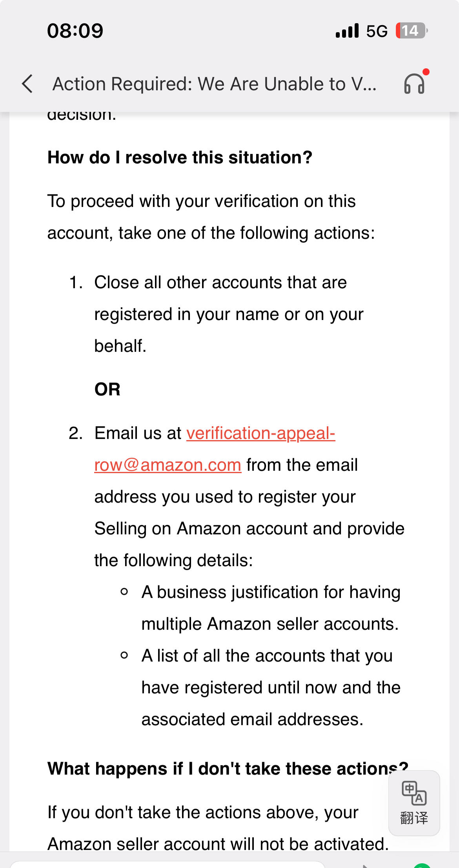
Task: Tap the truncated "Action Required" page title
Action: click(215, 84)
